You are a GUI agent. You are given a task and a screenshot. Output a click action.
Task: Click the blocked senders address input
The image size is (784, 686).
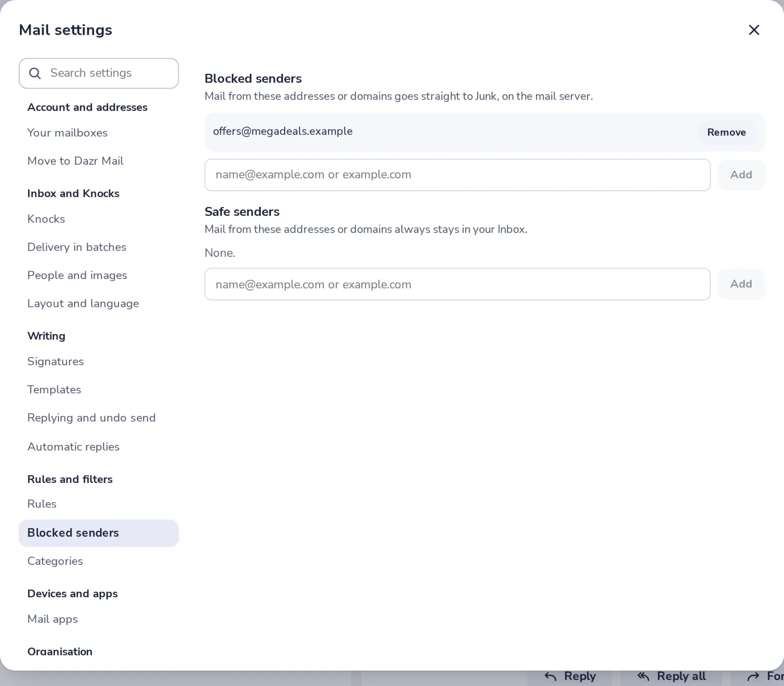pos(457,175)
